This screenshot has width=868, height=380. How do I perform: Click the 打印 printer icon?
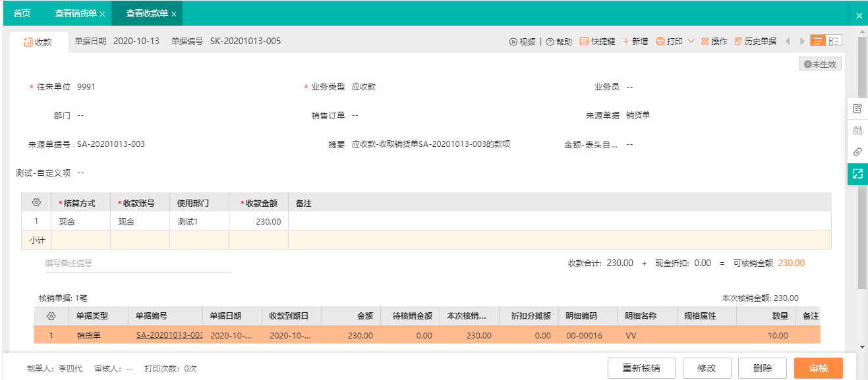coord(660,41)
